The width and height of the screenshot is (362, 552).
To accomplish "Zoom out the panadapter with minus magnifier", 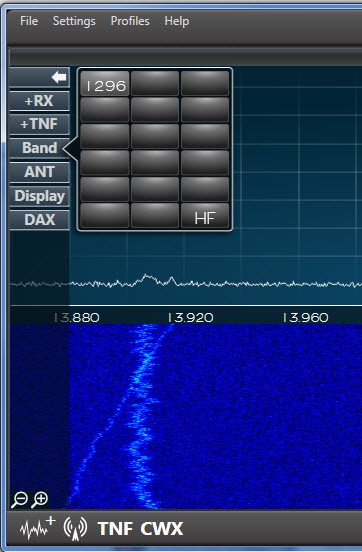I will pos(19,500).
